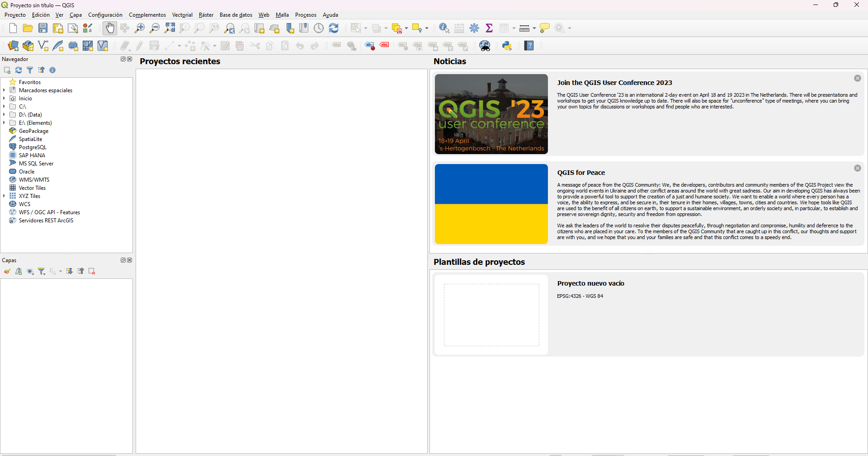The width and height of the screenshot is (868, 456).
Task: Filter the Navegador browser tree
Action: click(x=30, y=70)
